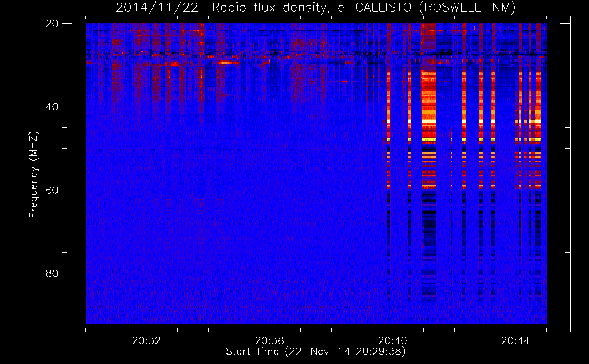589x364 pixels.
Task: Click the '20' frequency tick label
Action: [x=52, y=24]
